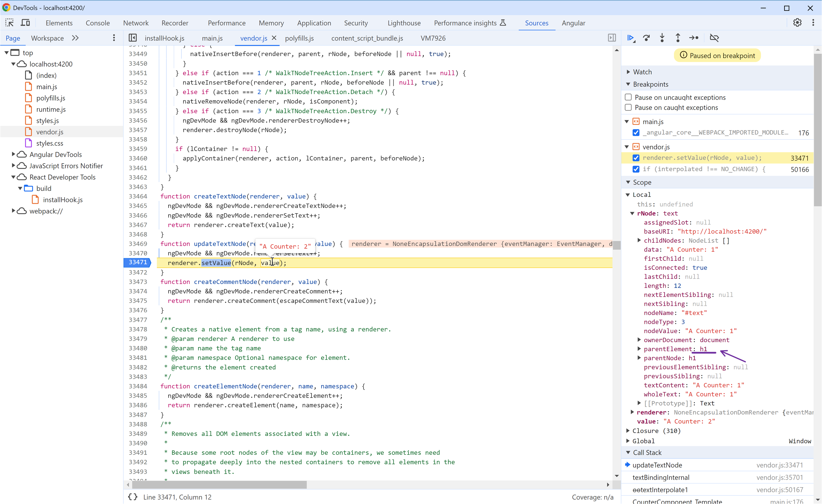Open styles.js in file tree
The width and height of the screenshot is (822, 504).
point(47,121)
